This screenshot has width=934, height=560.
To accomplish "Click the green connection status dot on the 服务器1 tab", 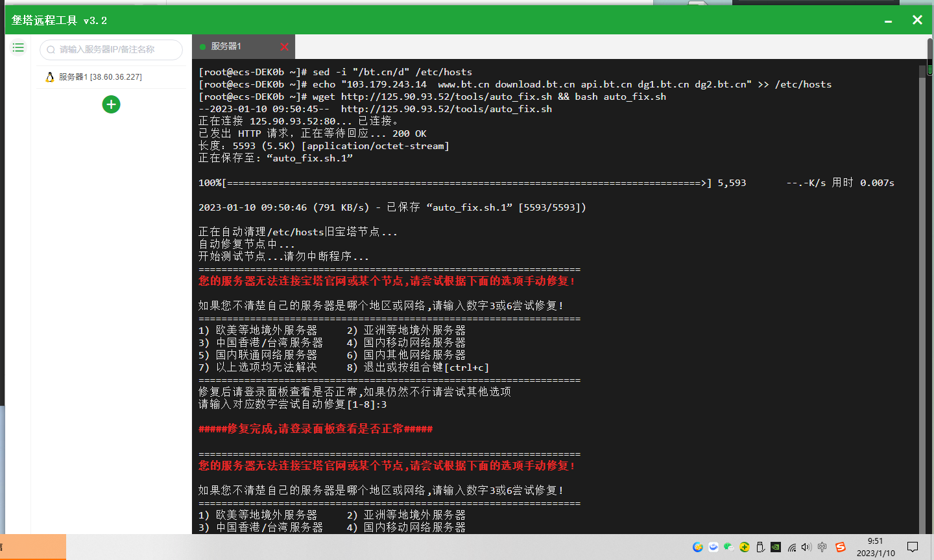I will click(202, 47).
